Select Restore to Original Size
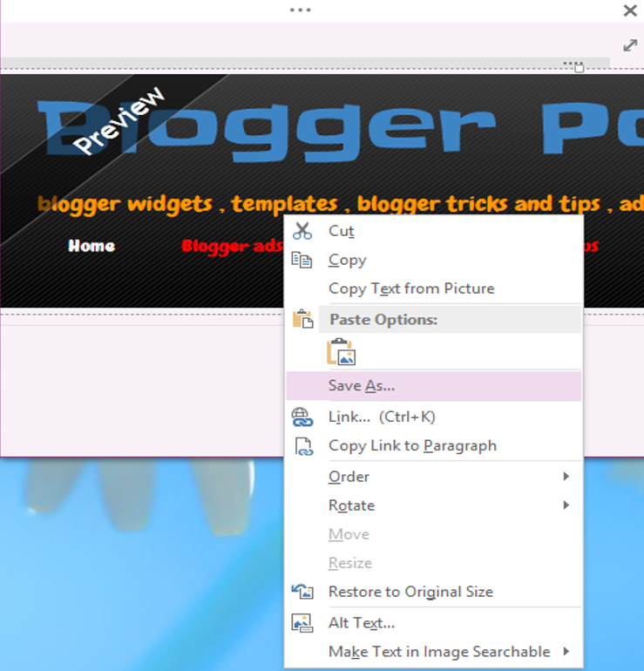Screen dimensions: 644x671 434,592
